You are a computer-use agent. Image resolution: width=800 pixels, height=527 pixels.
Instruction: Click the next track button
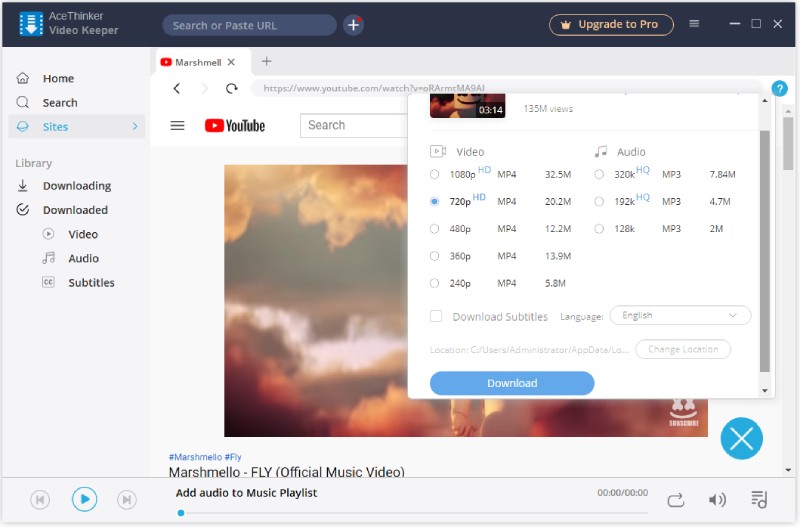pyautogui.click(x=127, y=499)
